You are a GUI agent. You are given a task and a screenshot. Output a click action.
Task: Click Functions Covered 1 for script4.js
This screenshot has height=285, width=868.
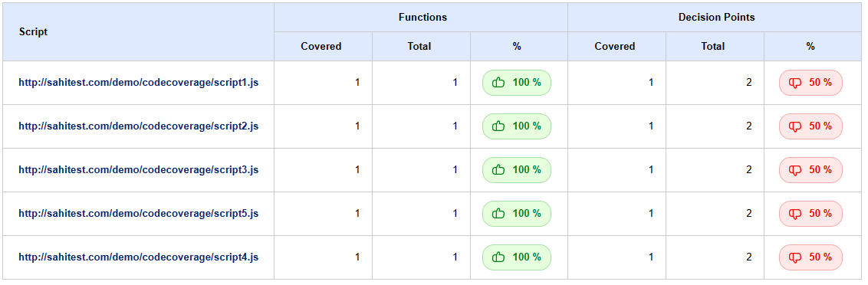point(357,257)
